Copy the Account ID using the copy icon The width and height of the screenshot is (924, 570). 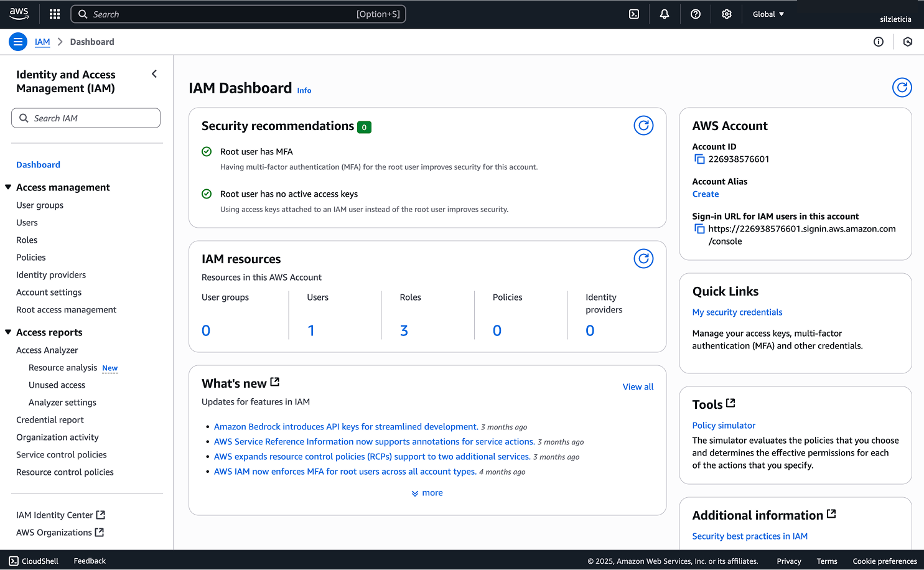[x=699, y=159]
